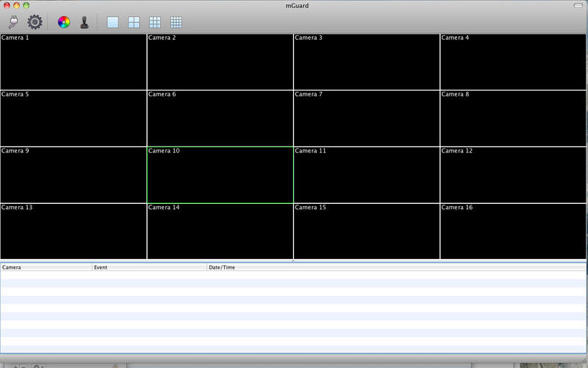Open settings gear in toolbar

pos(35,22)
